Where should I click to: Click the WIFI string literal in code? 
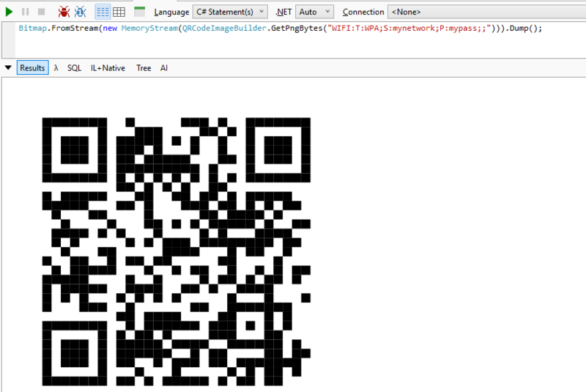click(409, 29)
